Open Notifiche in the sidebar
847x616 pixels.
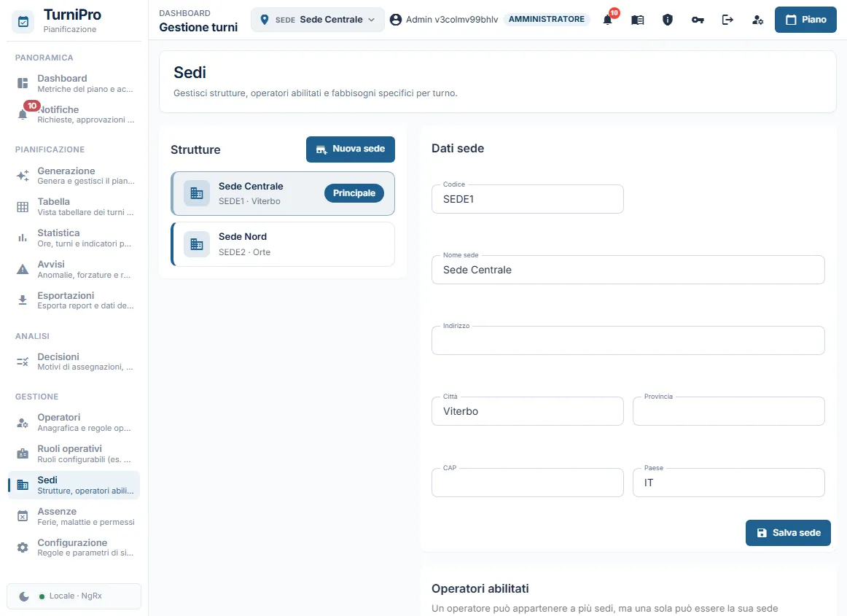click(x=74, y=114)
